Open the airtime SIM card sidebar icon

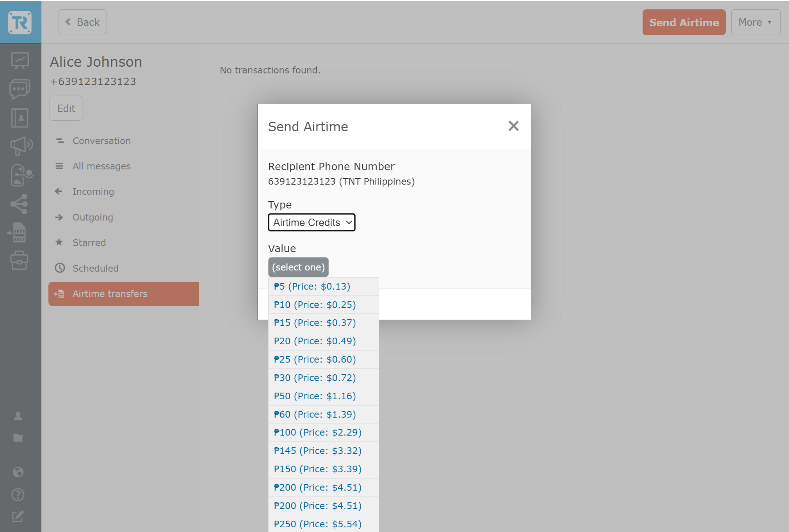pos(17,233)
